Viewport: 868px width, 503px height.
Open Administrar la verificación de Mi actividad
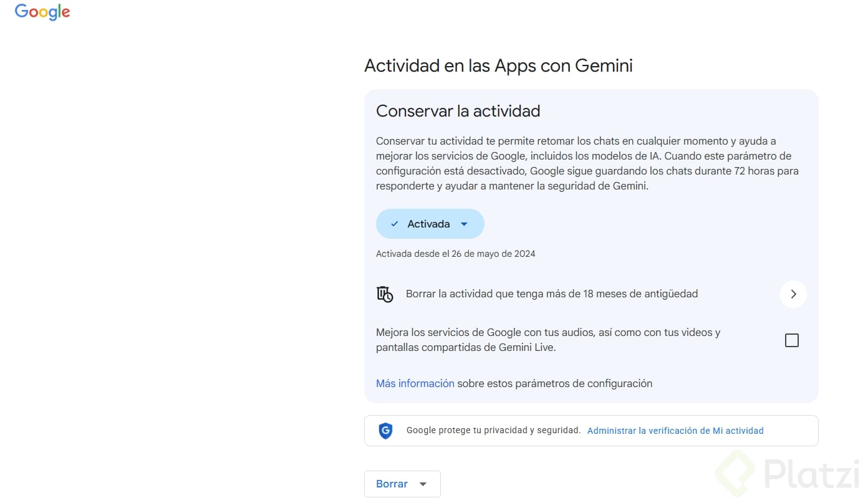click(x=675, y=431)
